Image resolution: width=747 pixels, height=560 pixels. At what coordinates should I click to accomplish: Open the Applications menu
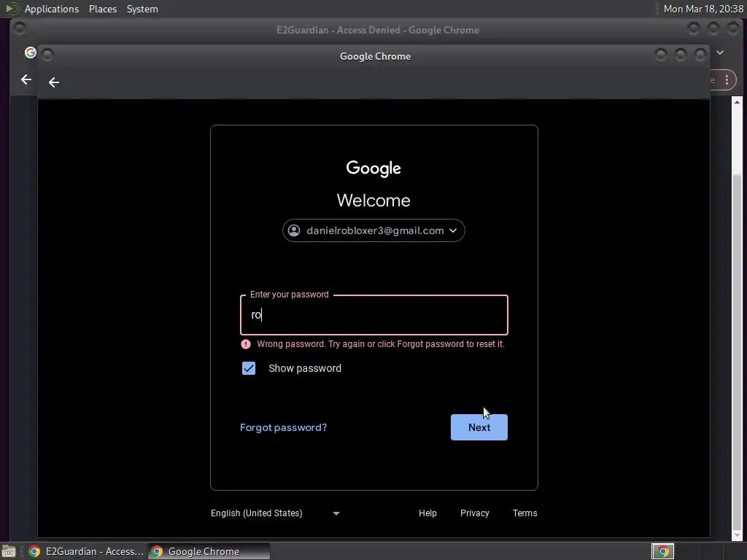pos(52,9)
